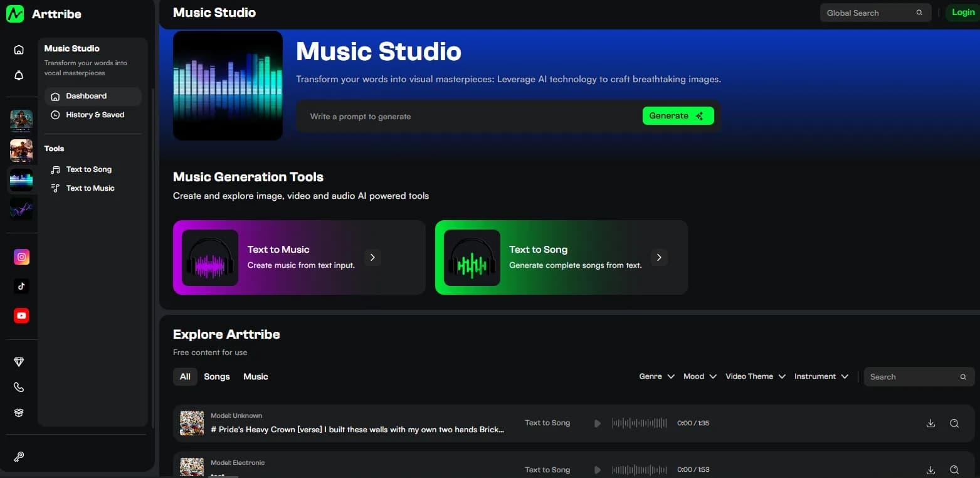The image size is (980, 478).
Task: Click the Arttribe logo icon
Action: pos(15,14)
